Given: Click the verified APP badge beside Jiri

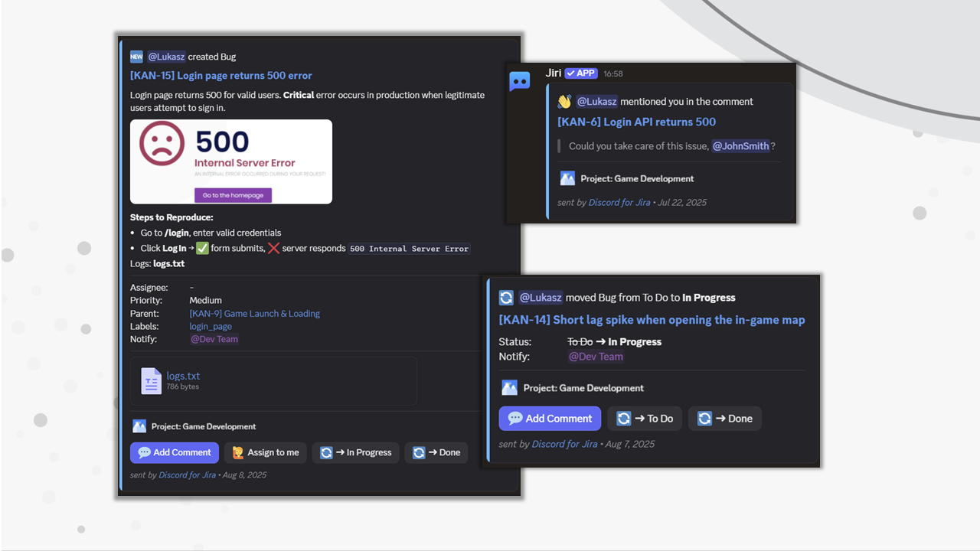Looking at the screenshot, I should pyautogui.click(x=580, y=73).
